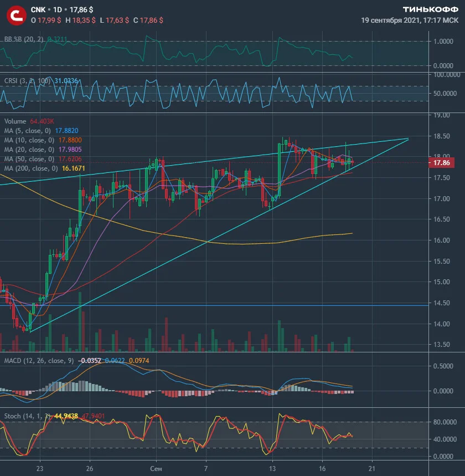Viewport: 465px width, 476px height.
Task: Click the MA (50, close, 0) legend entry
Action: tap(29, 159)
